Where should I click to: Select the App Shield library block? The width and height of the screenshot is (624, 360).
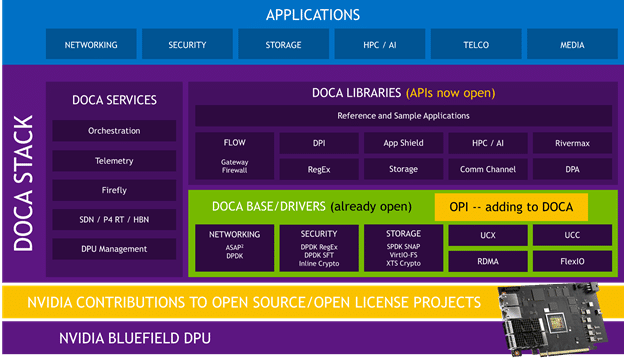[403, 143]
